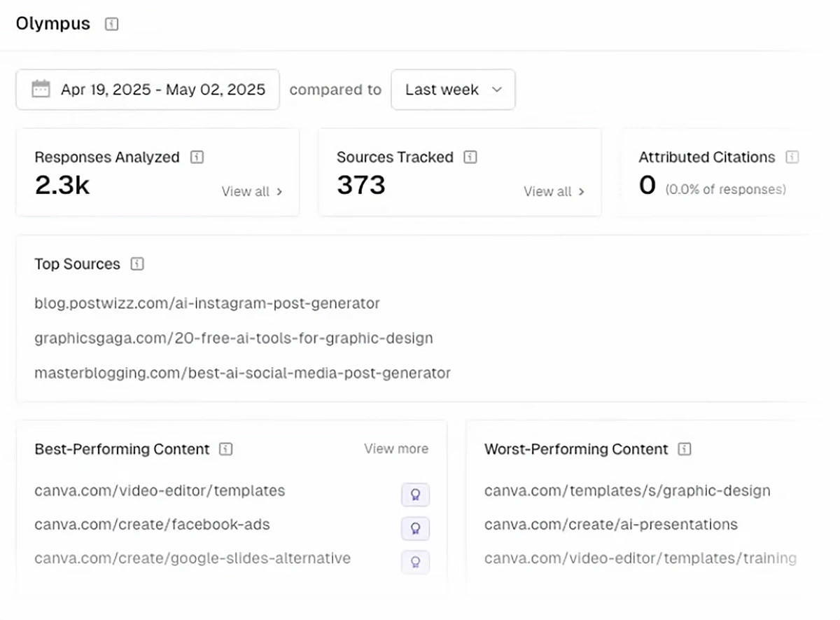
Task: Open canva.com/create/ai-presentations link
Action: (x=611, y=524)
